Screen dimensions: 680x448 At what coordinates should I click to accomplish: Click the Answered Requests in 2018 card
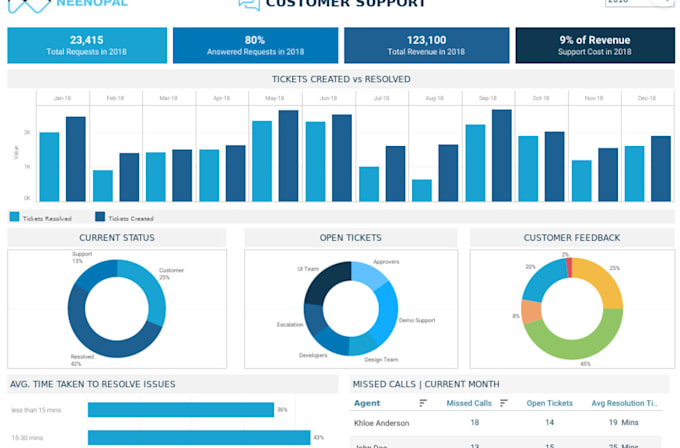click(255, 46)
